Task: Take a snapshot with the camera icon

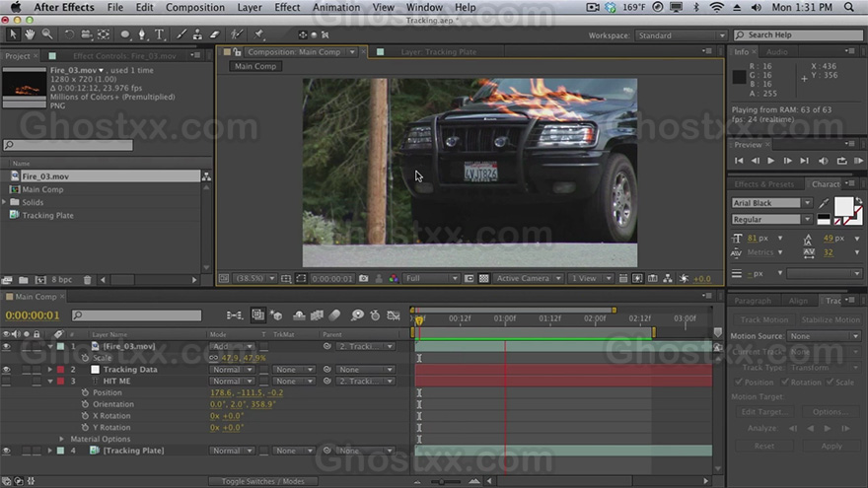Action: coord(364,278)
